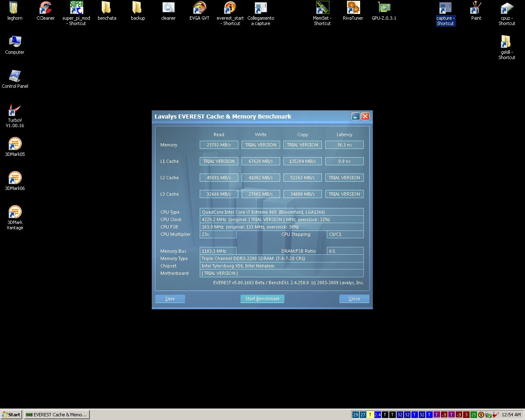Launch CCleaner from the desktop
This screenshot has width=525, height=420.
coord(46,11)
